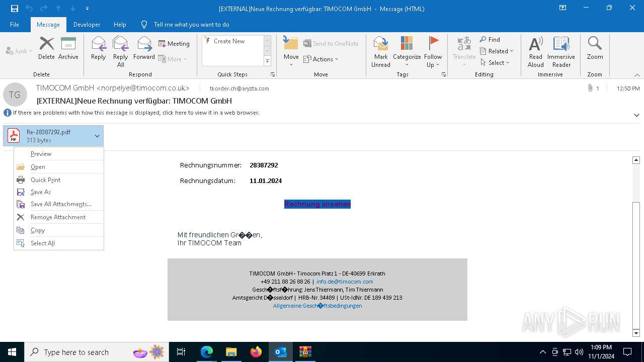Open the Move folder button
Screen dimensions: 644x362
coord(291,51)
